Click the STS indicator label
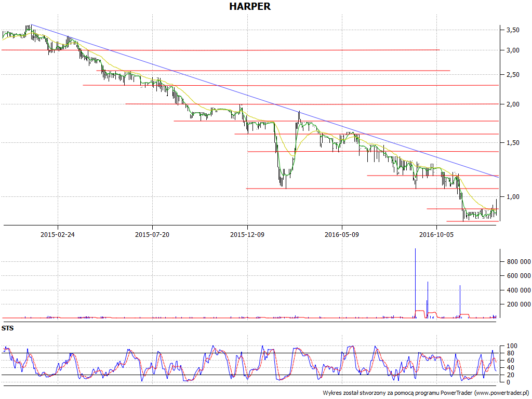This screenshot has width=532, height=399. pyautogui.click(x=7, y=328)
